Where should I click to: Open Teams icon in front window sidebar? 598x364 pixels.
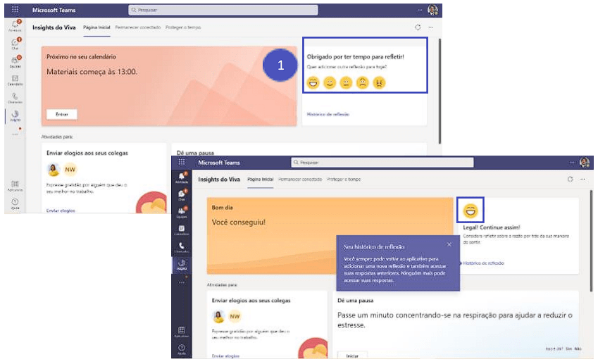coord(182,212)
